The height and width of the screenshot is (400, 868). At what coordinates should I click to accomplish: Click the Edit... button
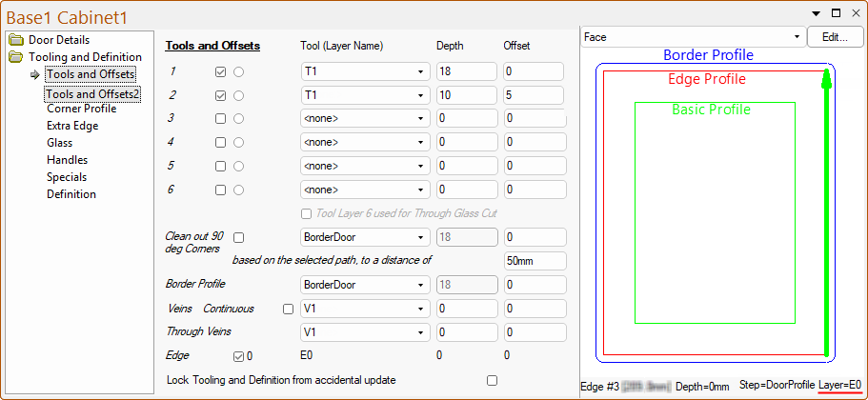835,37
